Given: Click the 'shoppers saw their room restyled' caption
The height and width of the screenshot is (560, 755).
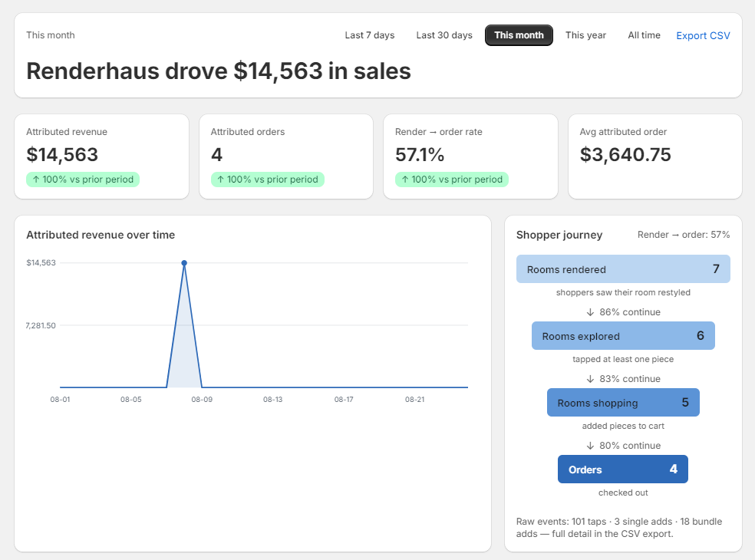Looking at the screenshot, I should [x=623, y=293].
